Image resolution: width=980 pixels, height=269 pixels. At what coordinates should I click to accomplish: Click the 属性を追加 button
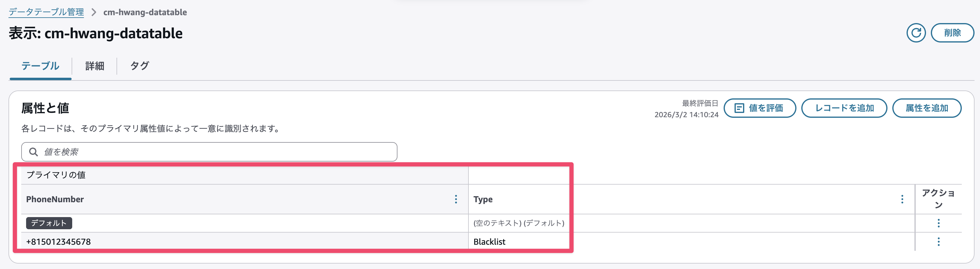tap(927, 108)
